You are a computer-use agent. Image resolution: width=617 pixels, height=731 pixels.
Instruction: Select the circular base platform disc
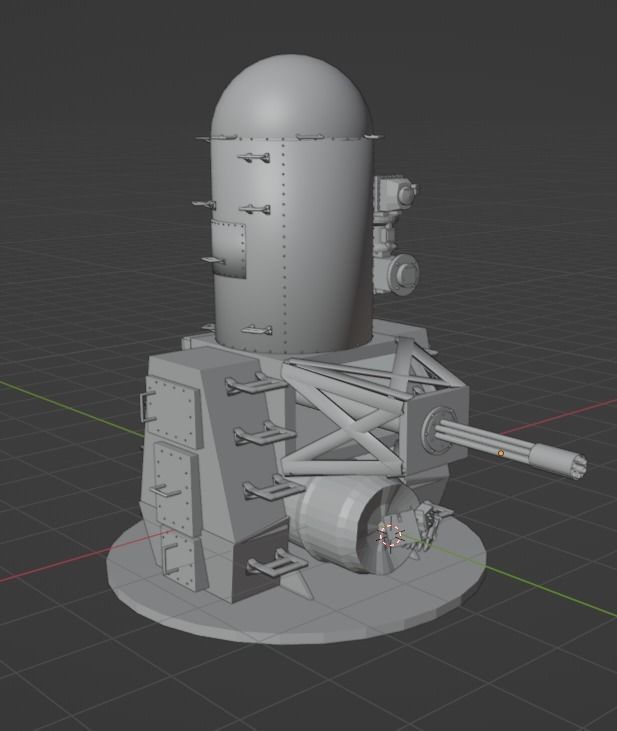coord(297,601)
